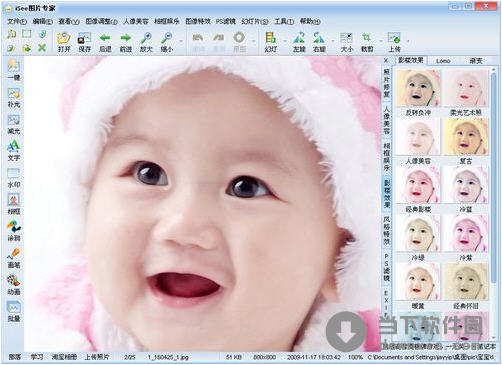Switch to the 影楼效果 tab at top
502x365 pixels.
(411, 60)
